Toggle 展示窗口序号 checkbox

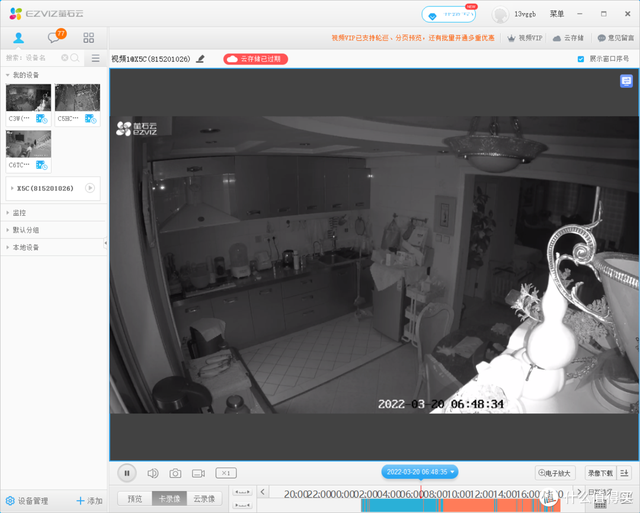580,59
